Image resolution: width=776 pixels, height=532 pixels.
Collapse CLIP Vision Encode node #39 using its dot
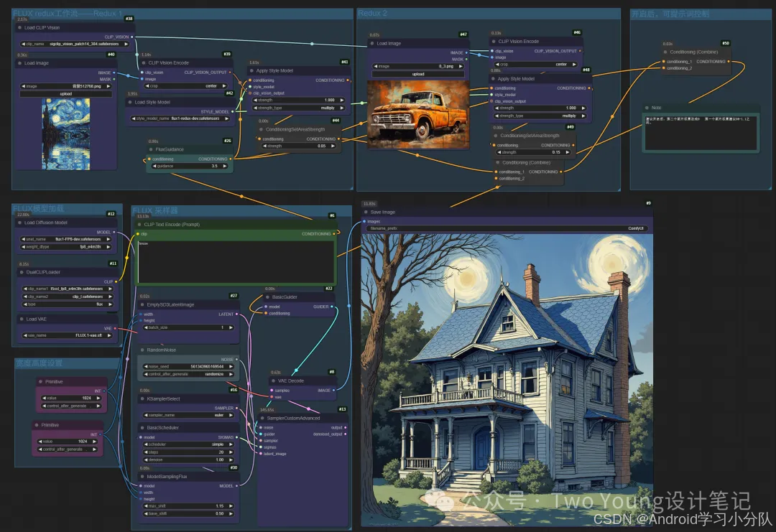click(144, 62)
